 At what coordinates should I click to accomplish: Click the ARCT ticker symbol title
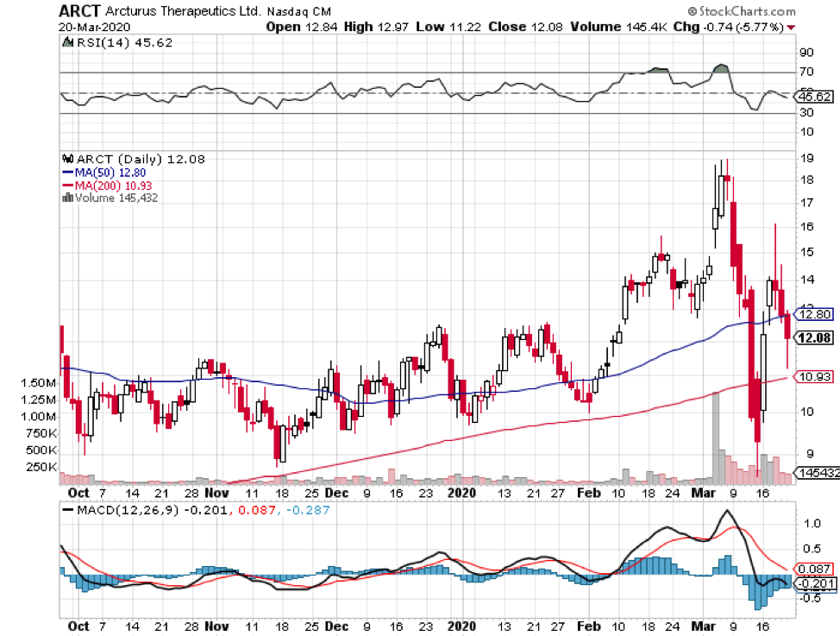tap(79, 10)
